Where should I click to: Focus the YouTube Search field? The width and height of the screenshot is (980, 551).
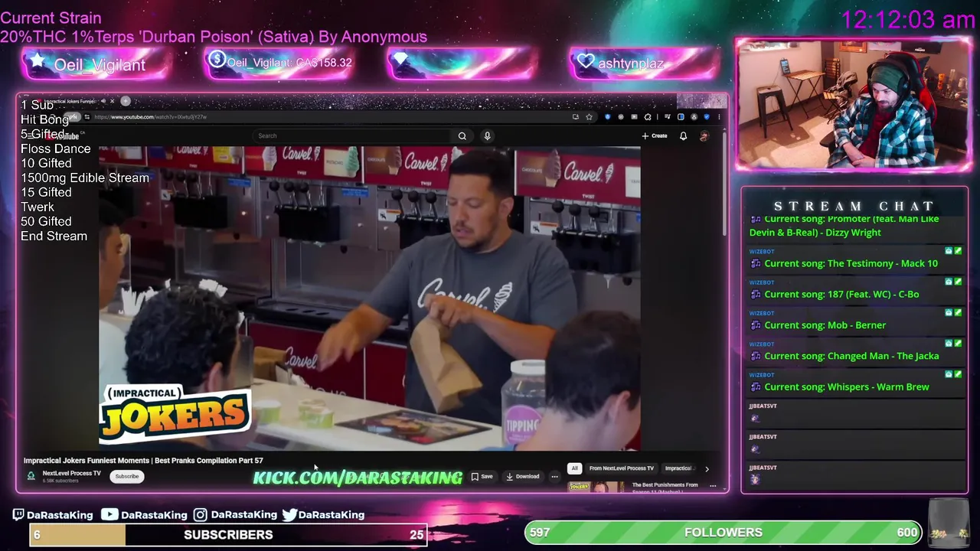(352, 136)
